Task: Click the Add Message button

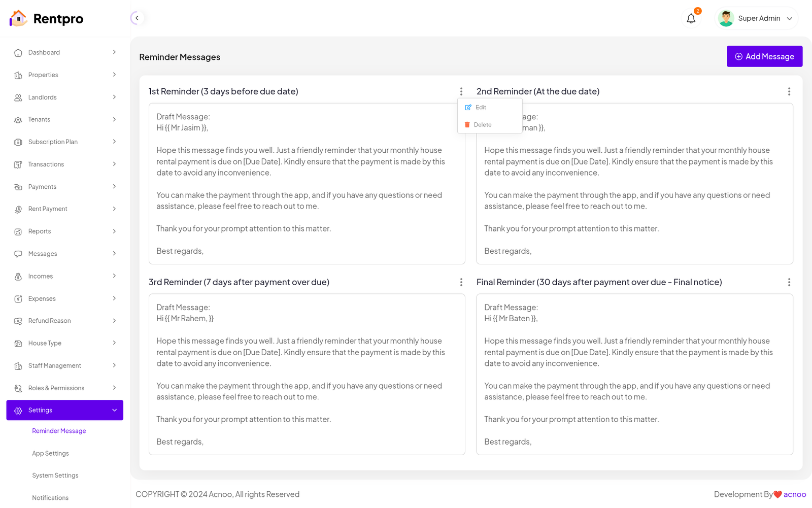Action: click(x=764, y=56)
